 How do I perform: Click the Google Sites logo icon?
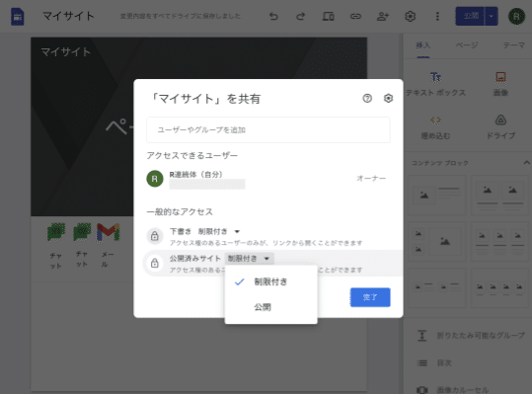click(18, 17)
